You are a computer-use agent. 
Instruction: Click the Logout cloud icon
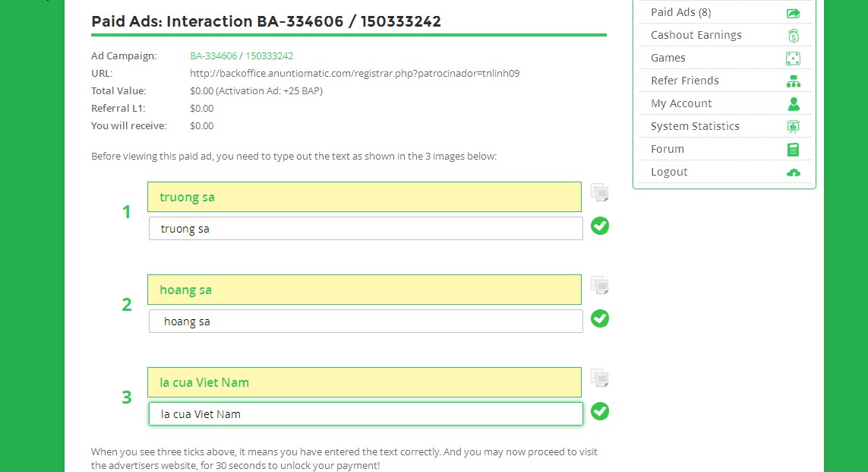(793, 173)
